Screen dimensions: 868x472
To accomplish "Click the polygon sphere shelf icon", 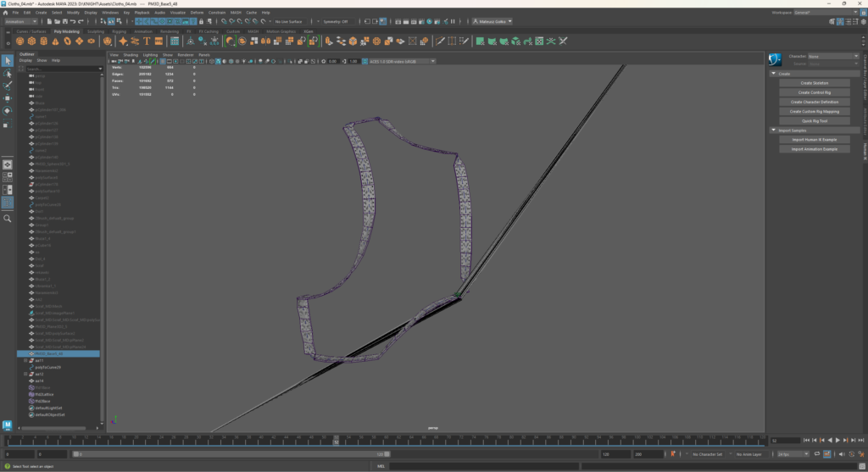I will pyautogui.click(x=19, y=41).
